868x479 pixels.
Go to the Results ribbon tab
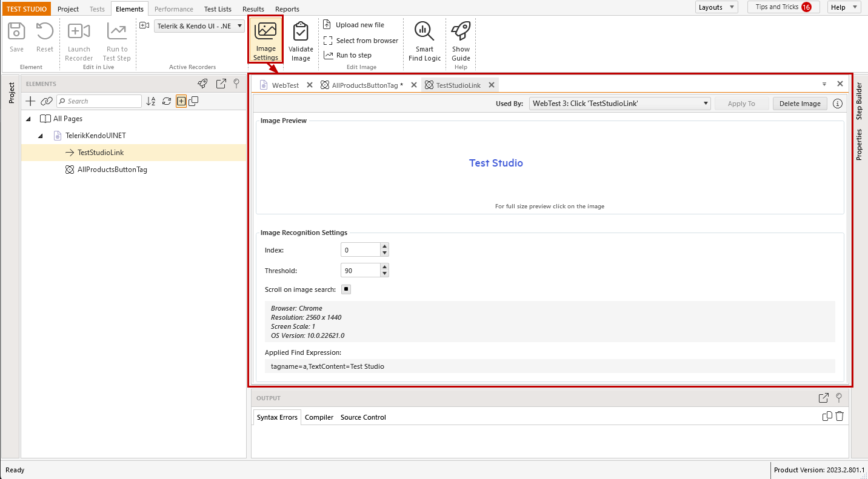click(x=253, y=9)
